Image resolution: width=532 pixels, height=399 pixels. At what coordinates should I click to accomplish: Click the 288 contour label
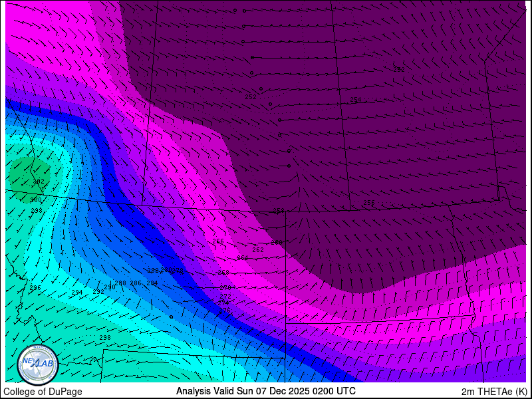pyautogui.click(x=120, y=283)
